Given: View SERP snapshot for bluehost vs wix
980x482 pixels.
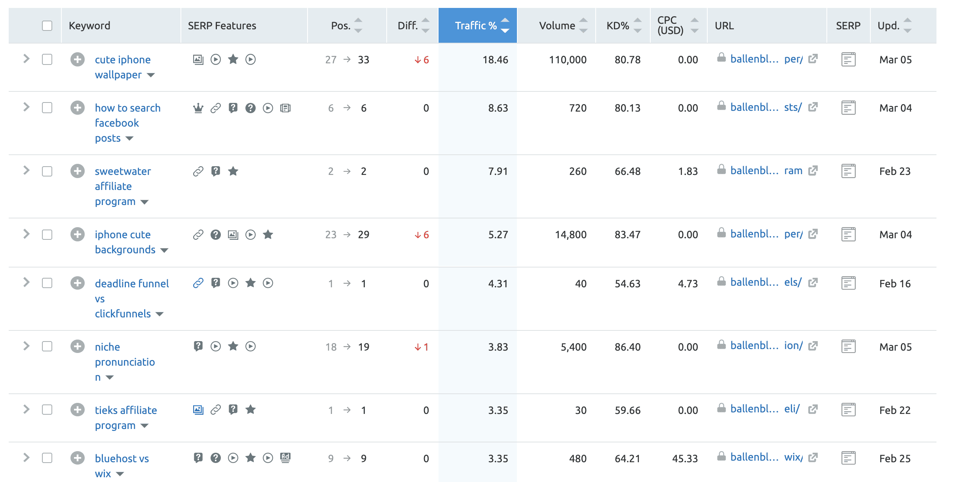Looking at the screenshot, I should tap(848, 458).
